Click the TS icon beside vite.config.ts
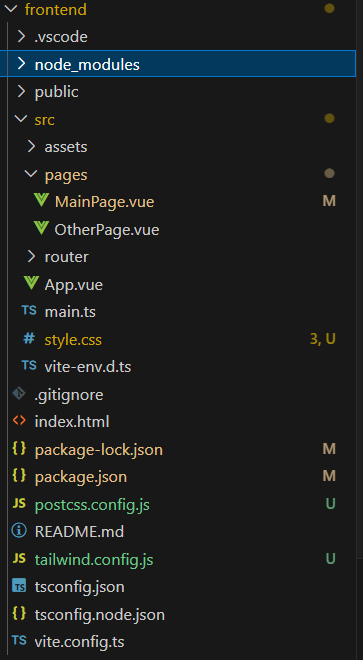The width and height of the screenshot is (363, 660). click(x=19, y=641)
